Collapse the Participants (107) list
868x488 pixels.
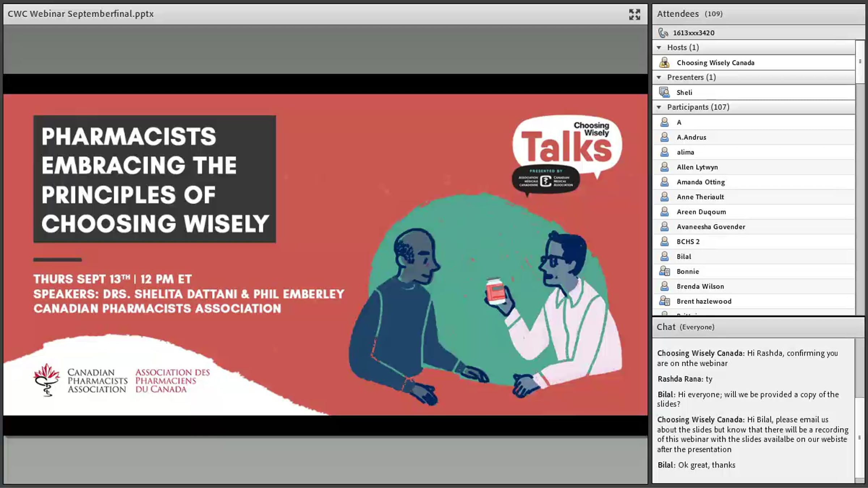click(x=659, y=107)
